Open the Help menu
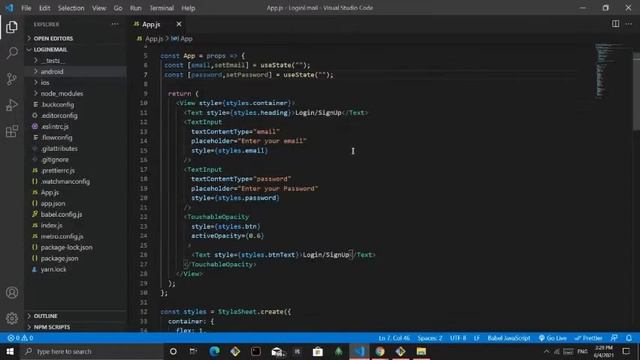Viewport: 640px width, 360px height. point(188,8)
